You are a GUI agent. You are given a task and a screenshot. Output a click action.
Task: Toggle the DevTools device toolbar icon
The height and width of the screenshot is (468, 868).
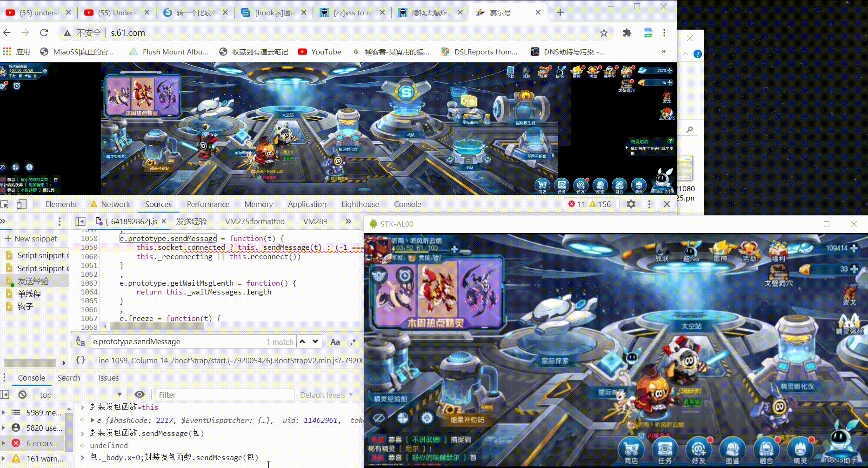pos(21,204)
